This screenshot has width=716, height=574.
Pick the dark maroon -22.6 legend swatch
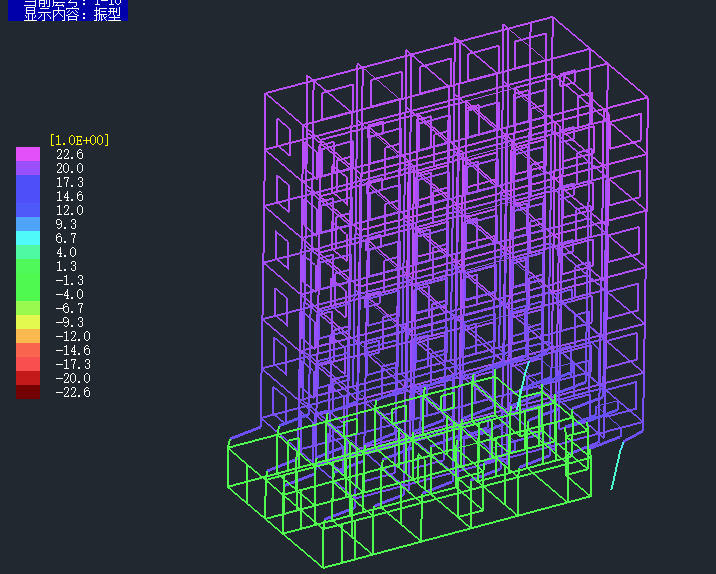27,392
